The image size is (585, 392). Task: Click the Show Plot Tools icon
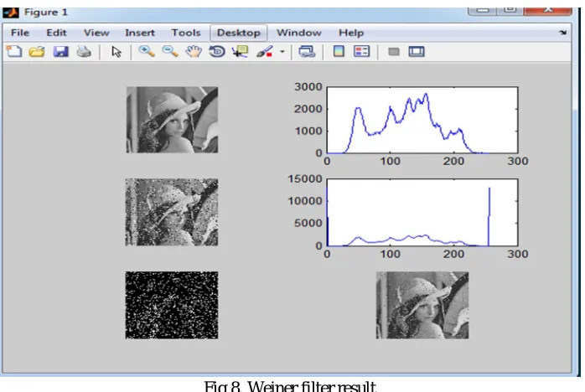tap(417, 51)
